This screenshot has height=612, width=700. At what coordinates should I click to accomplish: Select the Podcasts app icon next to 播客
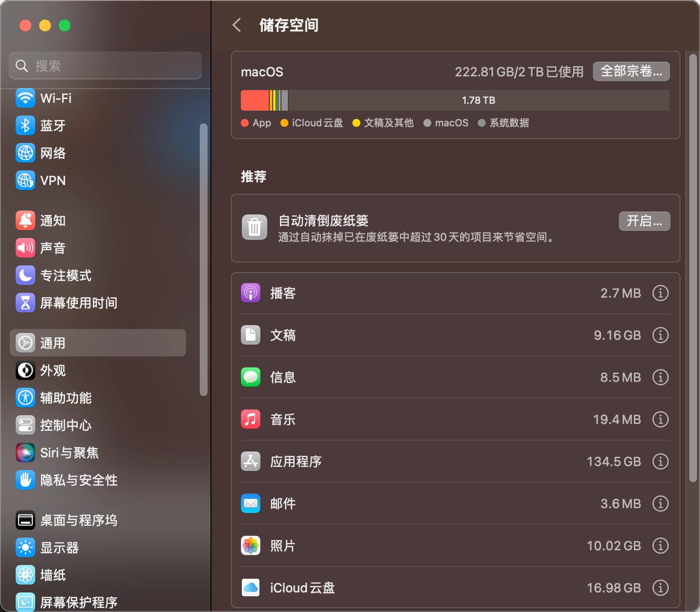(251, 293)
